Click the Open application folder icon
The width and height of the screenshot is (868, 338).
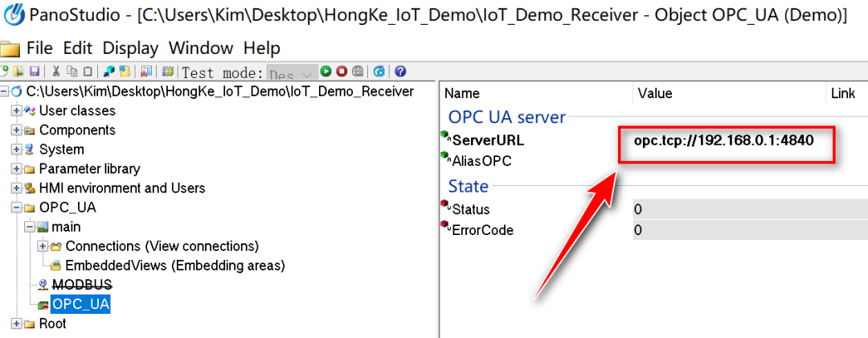(18, 72)
